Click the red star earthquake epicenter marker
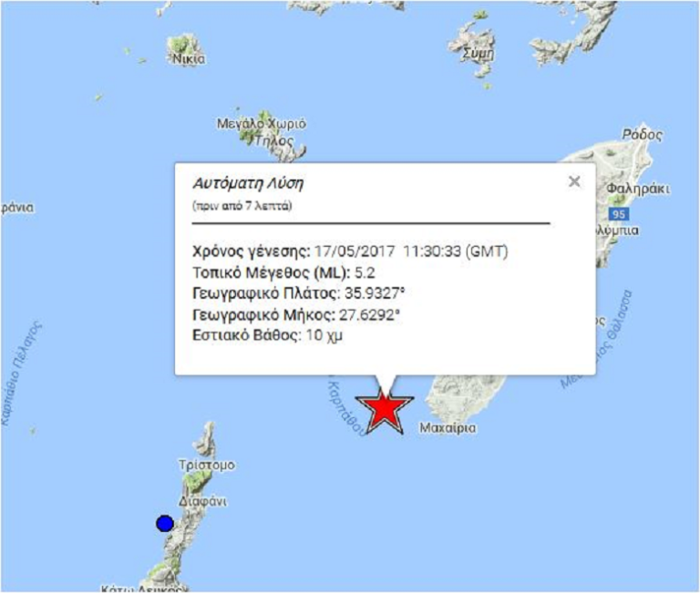700x593 pixels. (385, 410)
